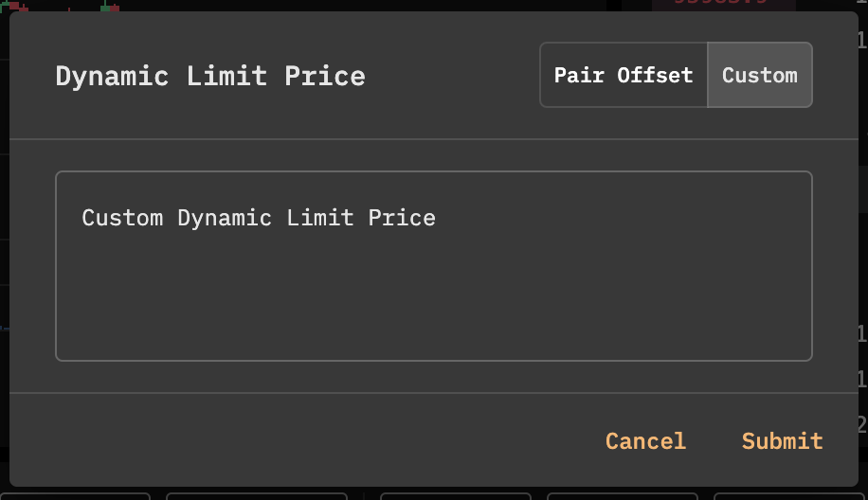
Task: Choose Pair Offset in the segmented toggle
Action: point(624,76)
